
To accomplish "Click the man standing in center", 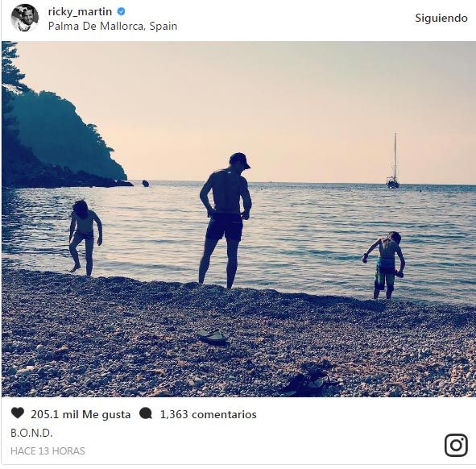I will click(x=226, y=220).
